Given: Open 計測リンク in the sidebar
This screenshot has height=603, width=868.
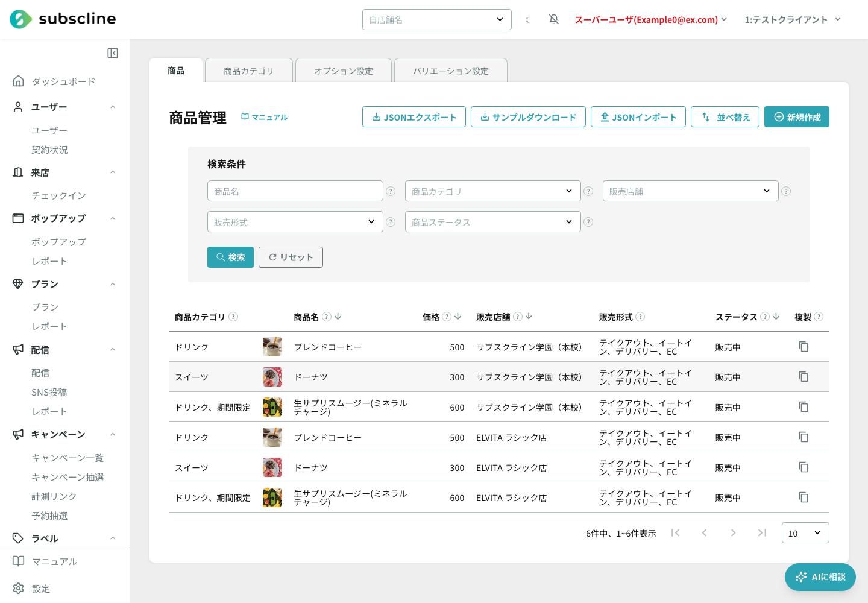Looking at the screenshot, I should coord(54,496).
